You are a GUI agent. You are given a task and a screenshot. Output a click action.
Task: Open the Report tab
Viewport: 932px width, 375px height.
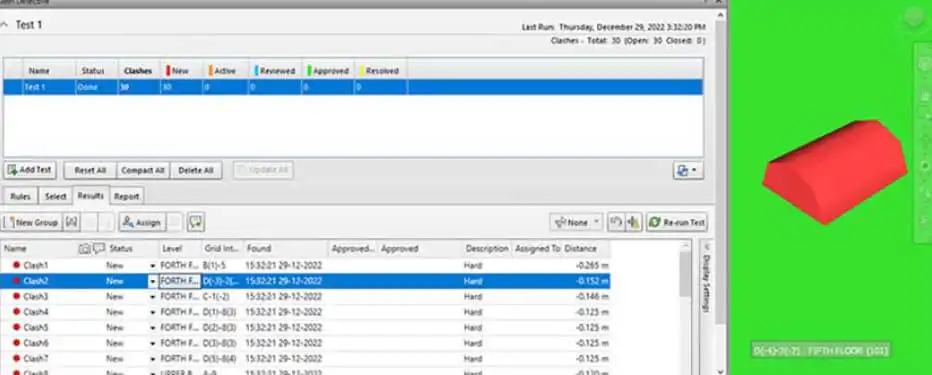tap(127, 196)
